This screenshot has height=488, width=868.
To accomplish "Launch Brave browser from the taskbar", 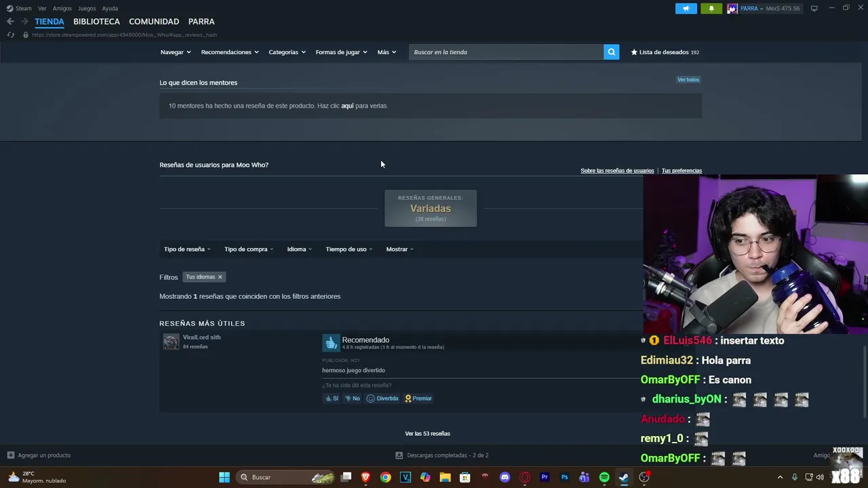I will 366,477.
